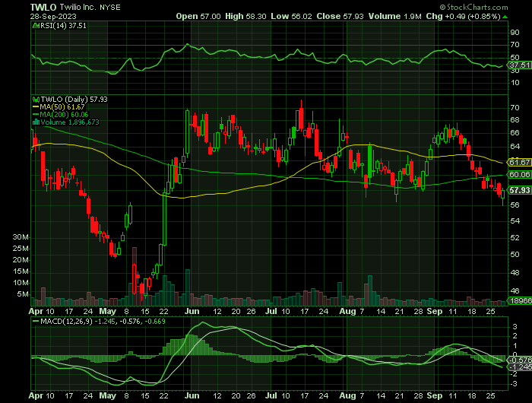The height and width of the screenshot is (403, 532).
Task: Click the 61.67 price tag on the right axis
Action: coord(519,162)
